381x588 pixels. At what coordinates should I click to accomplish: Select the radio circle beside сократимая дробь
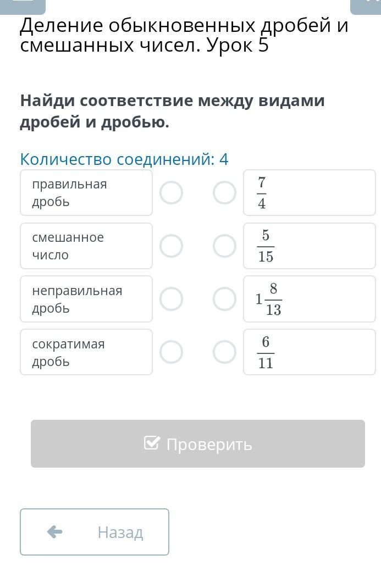pos(171,352)
